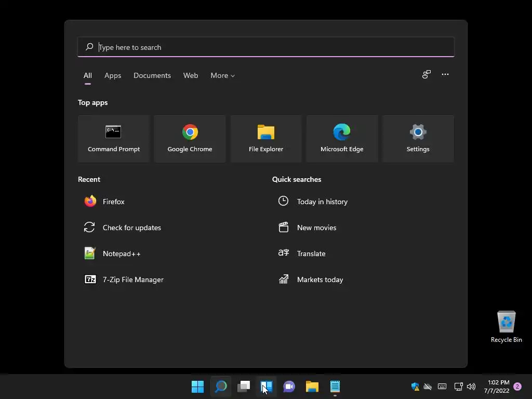Select the All search tab
Image resolution: width=532 pixels, height=399 pixels.
(87, 76)
